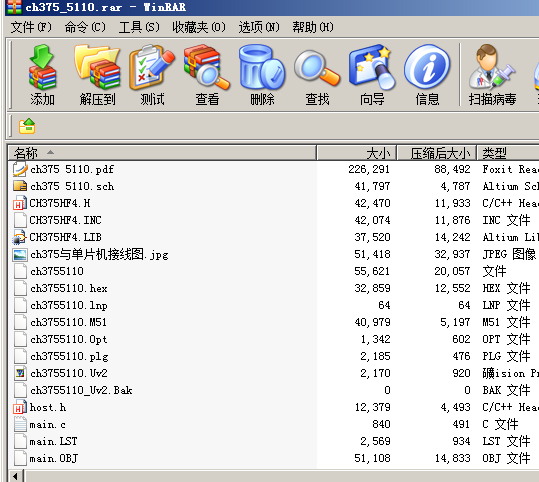Image resolution: width=539 pixels, height=482 pixels.
Task: Click the WinRAR title bar app icon
Action: [x=14, y=7]
